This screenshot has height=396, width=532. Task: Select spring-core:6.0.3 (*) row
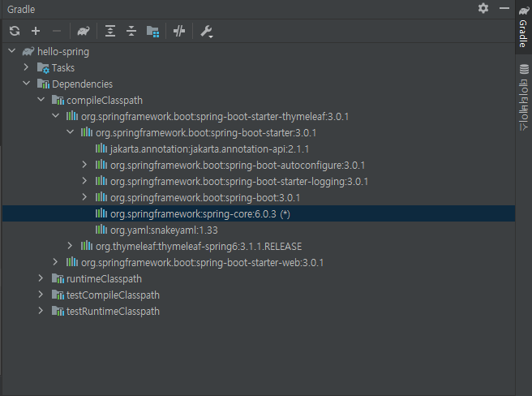pos(259,214)
